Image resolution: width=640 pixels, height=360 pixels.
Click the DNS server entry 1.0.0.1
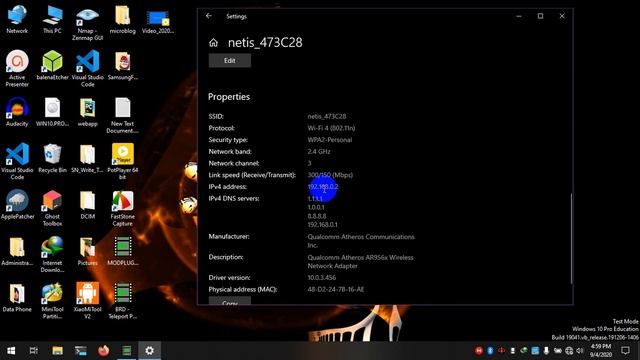pyautogui.click(x=316, y=207)
